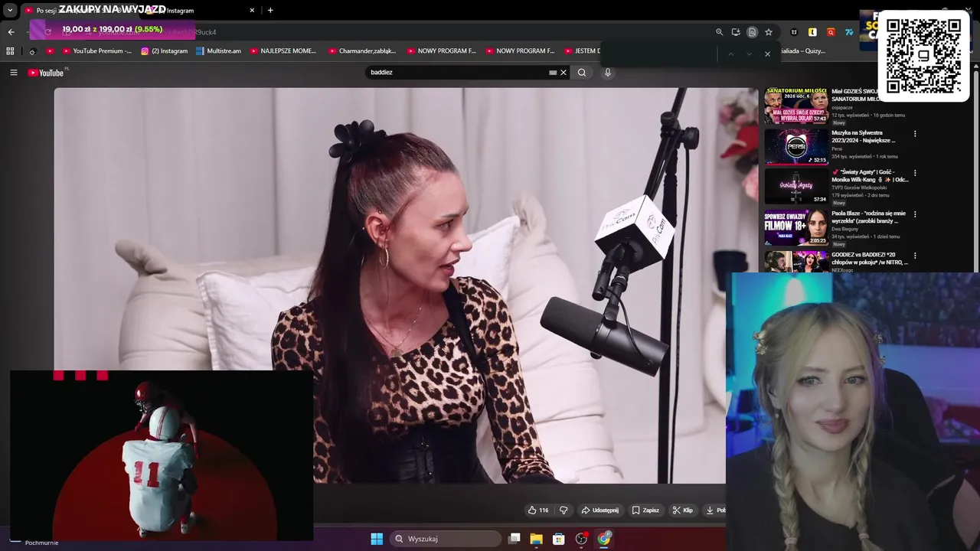
Task: Save the video with Zapisz
Action: pyautogui.click(x=645, y=510)
